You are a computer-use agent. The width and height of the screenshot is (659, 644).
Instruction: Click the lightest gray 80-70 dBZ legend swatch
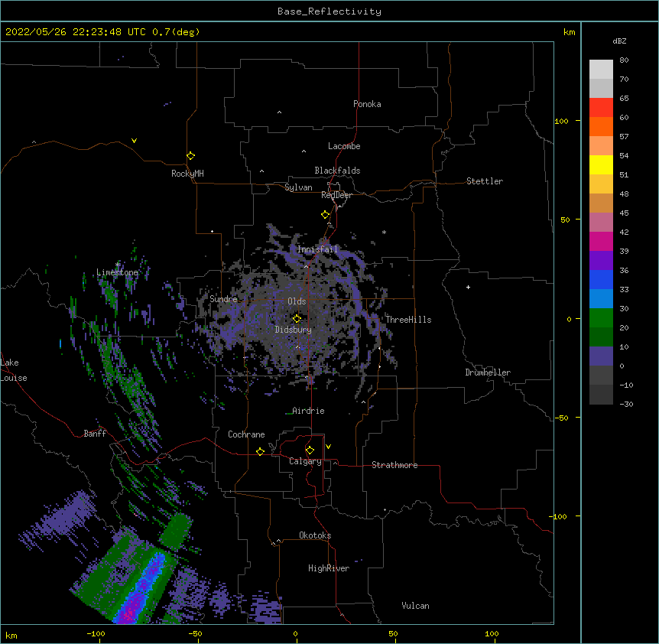pos(601,70)
